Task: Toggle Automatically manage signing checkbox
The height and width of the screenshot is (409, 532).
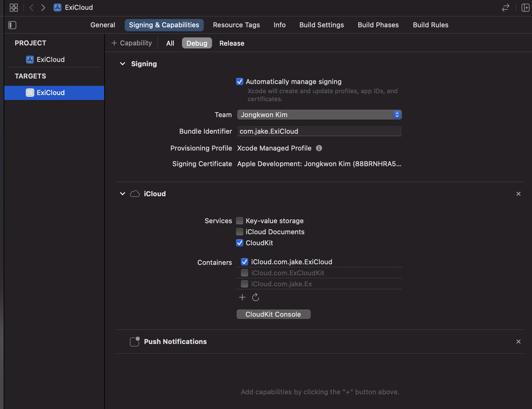Action: [240, 82]
